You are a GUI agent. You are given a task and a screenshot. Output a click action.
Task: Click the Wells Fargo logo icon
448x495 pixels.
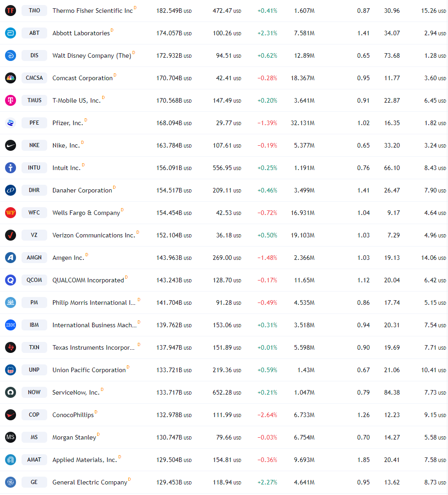point(11,213)
